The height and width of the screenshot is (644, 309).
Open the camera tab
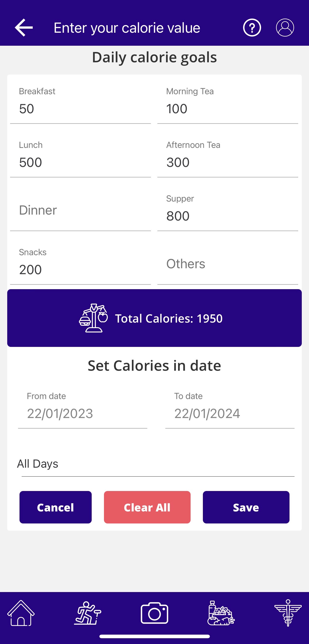tap(154, 613)
